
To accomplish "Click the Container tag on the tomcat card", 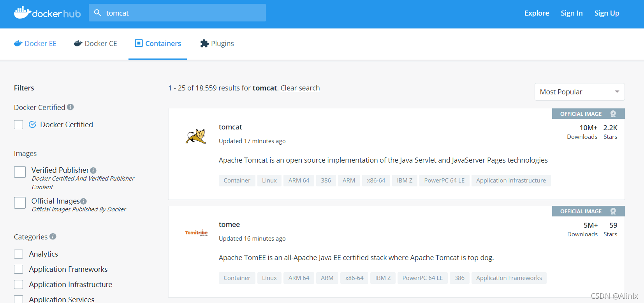I will (x=237, y=180).
